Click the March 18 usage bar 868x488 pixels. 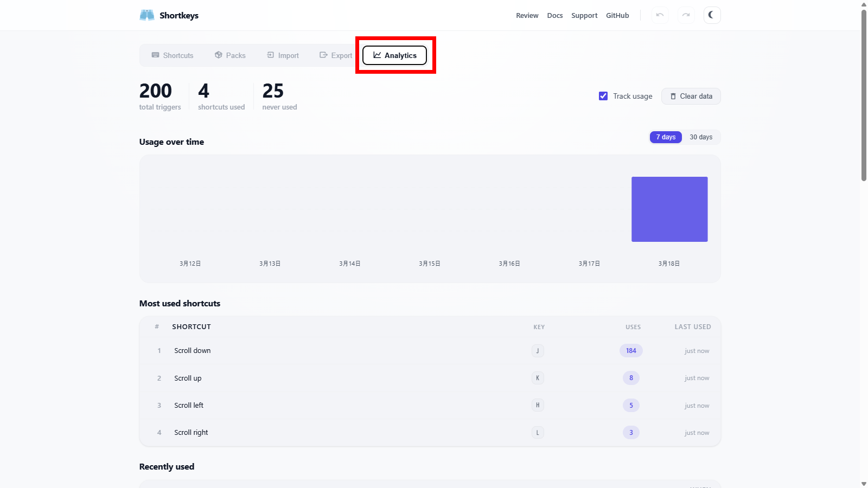pos(669,209)
